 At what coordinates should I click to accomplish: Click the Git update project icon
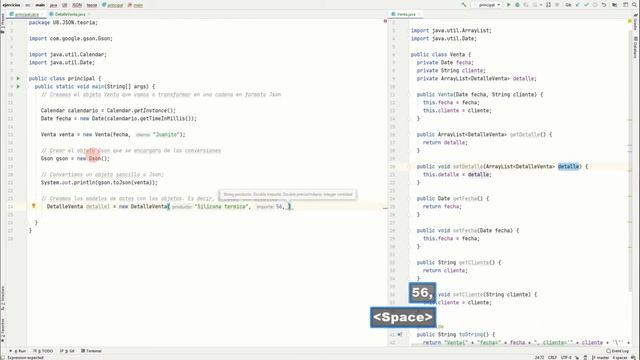578,5
